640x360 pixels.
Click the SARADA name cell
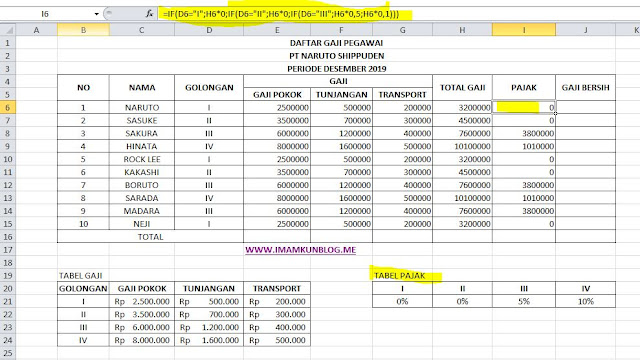tap(142, 198)
